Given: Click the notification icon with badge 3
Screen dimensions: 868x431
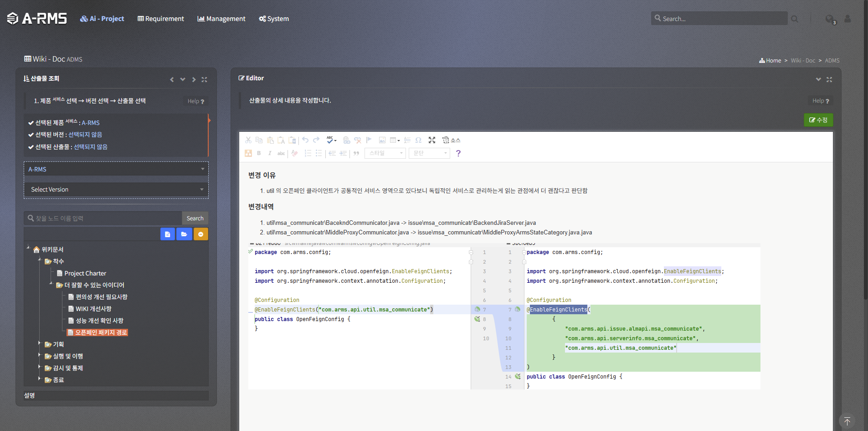Looking at the screenshot, I should coord(830,19).
